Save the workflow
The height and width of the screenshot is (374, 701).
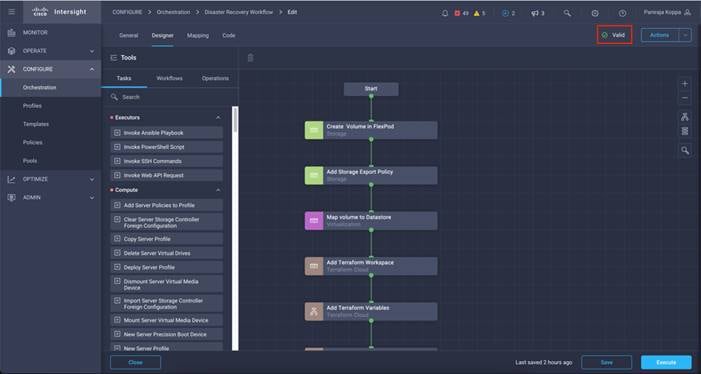point(607,362)
